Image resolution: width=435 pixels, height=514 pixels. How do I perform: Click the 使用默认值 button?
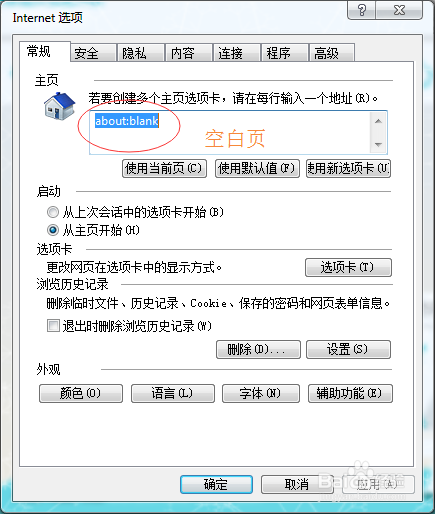[257, 168]
